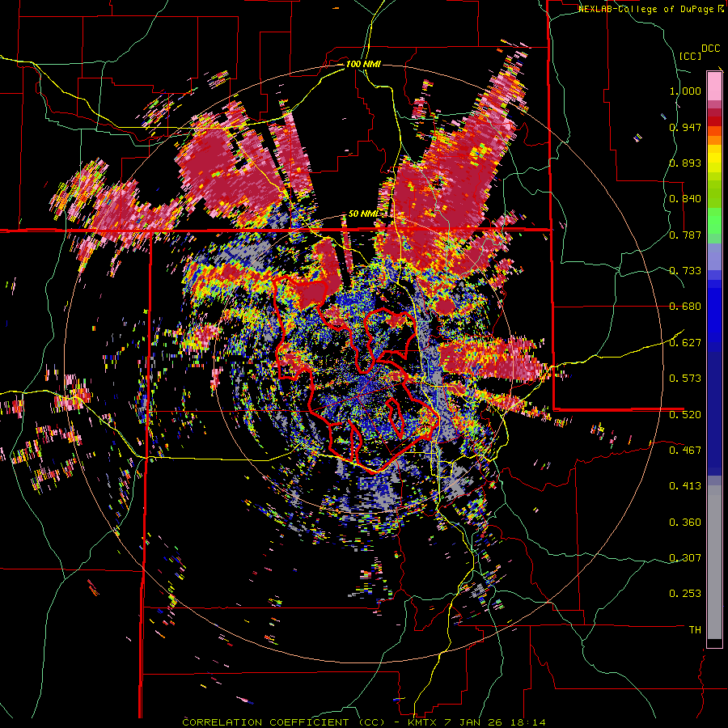
Task: Click the 50 NMI range ring label
Action: pos(363,214)
